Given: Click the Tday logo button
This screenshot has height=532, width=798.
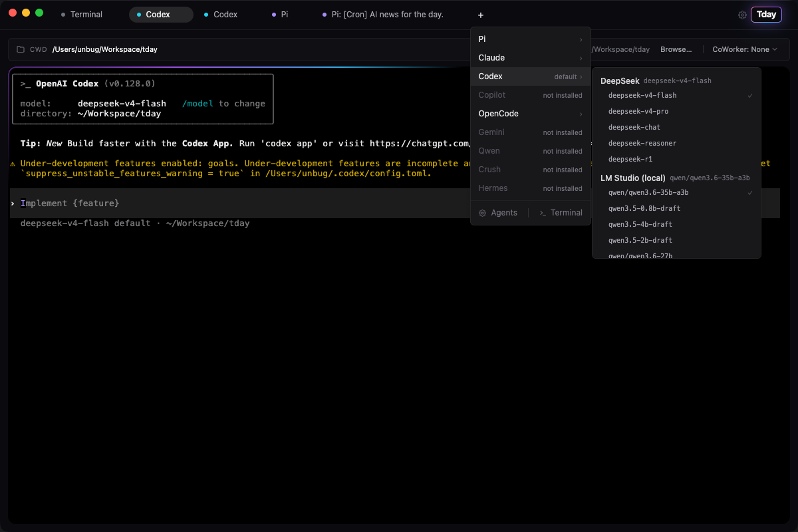Looking at the screenshot, I should click(x=766, y=15).
